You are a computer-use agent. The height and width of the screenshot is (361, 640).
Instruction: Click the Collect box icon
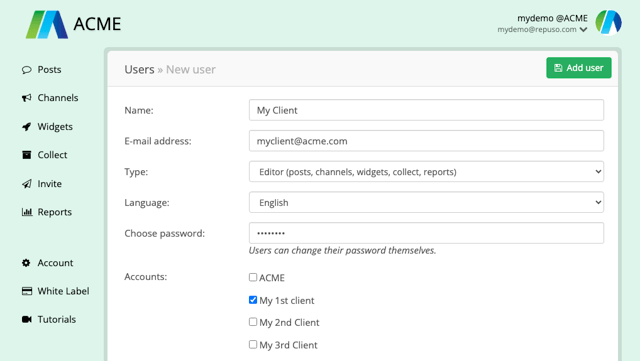point(27,155)
